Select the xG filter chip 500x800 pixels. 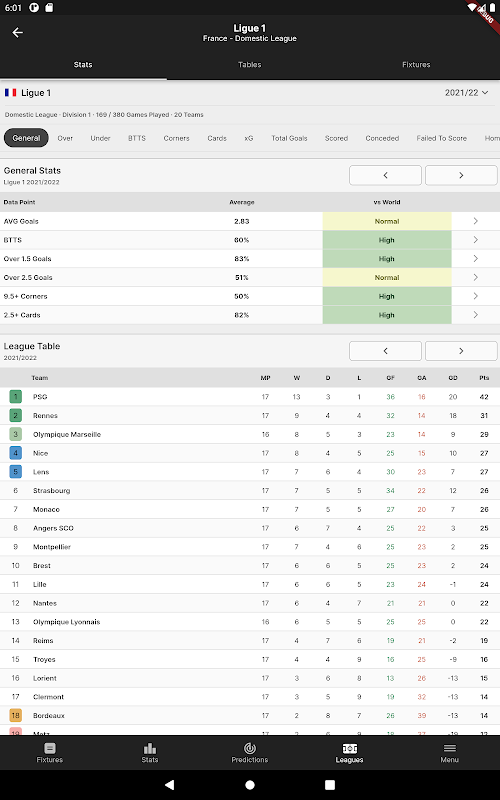[x=248, y=138]
